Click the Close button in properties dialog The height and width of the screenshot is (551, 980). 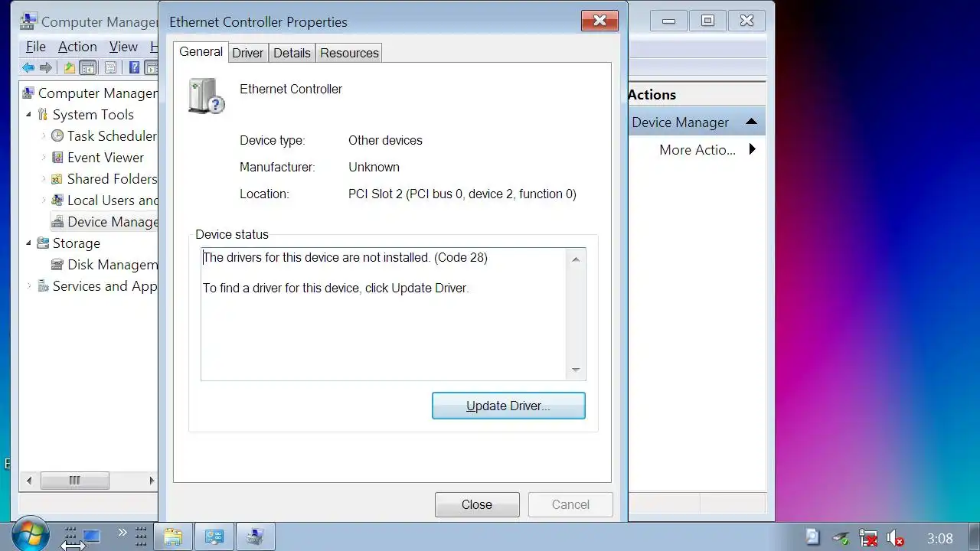tap(477, 504)
